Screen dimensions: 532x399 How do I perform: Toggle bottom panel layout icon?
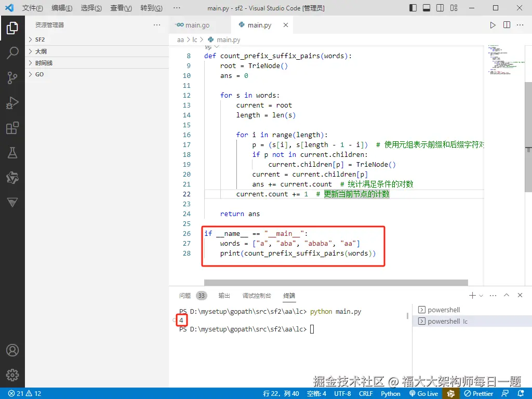click(x=427, y=8)
